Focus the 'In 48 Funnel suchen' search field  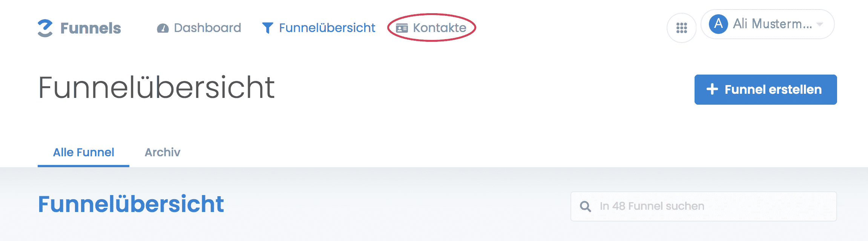709,206
